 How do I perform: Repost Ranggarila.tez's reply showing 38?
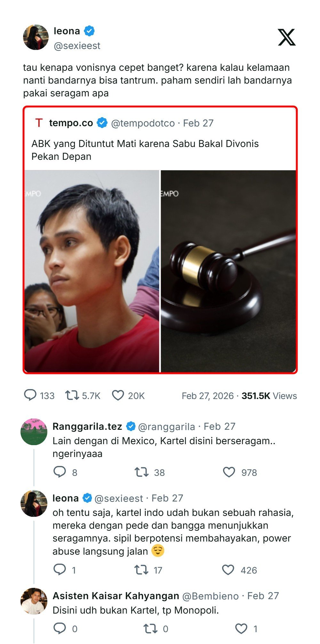coord(141,472)
